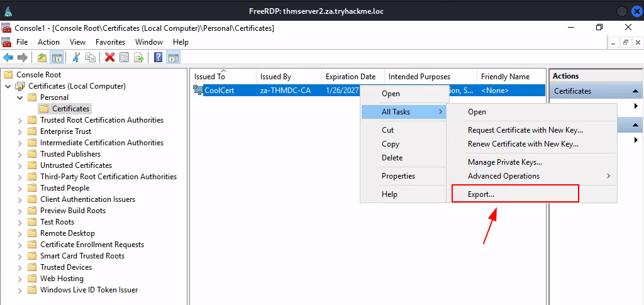This screenshot has height=305, width=644.
Task: Click the Copy toolbar icon
Action: click(x=90, y=57)
